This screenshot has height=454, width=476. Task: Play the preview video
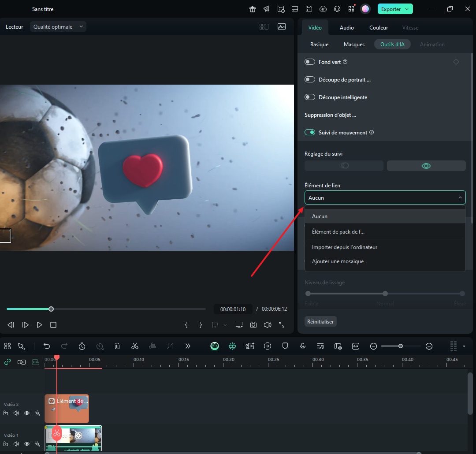tap(40, 325)
